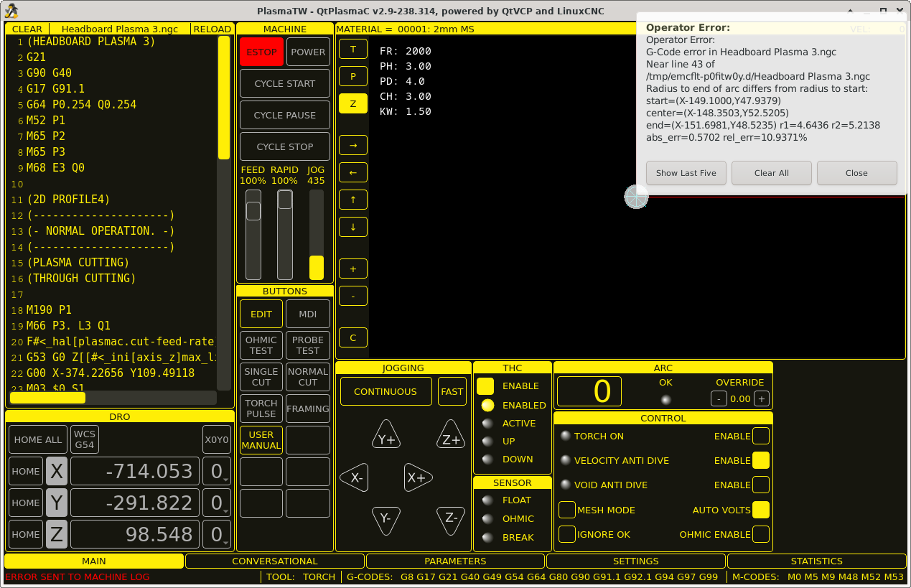Increase arc voltage override with plus
The image size is (911, 588).
click(x=762, y=398)
